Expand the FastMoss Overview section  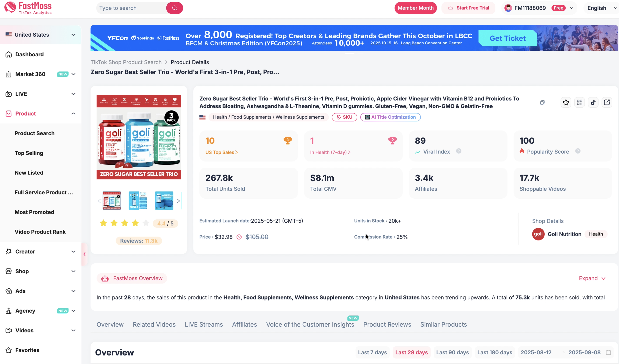click(592, 278)
